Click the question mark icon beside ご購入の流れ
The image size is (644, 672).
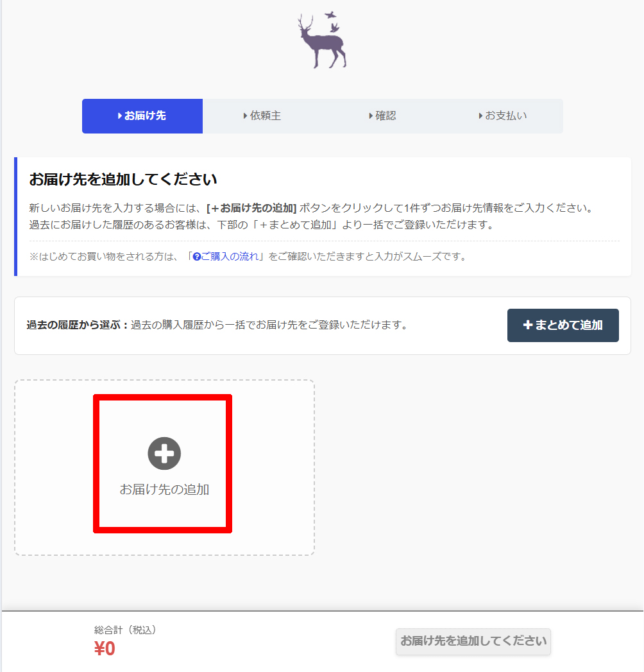coord(196,257)
